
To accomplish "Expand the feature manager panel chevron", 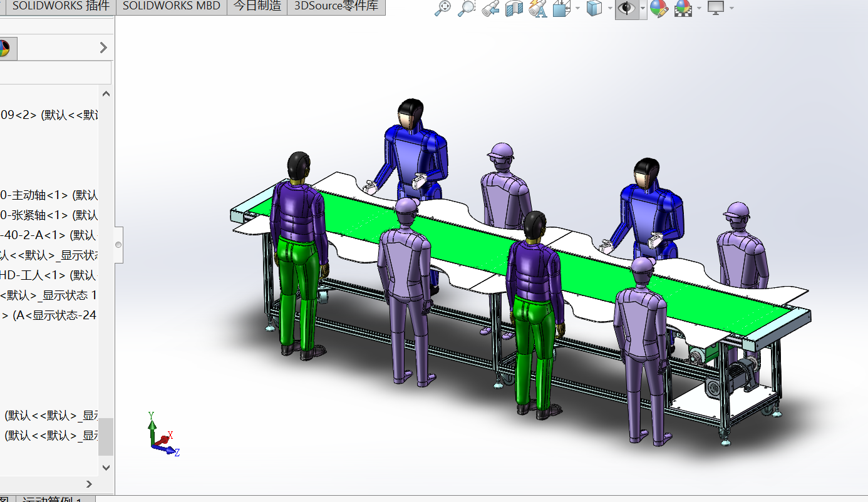I will point(103,48).
